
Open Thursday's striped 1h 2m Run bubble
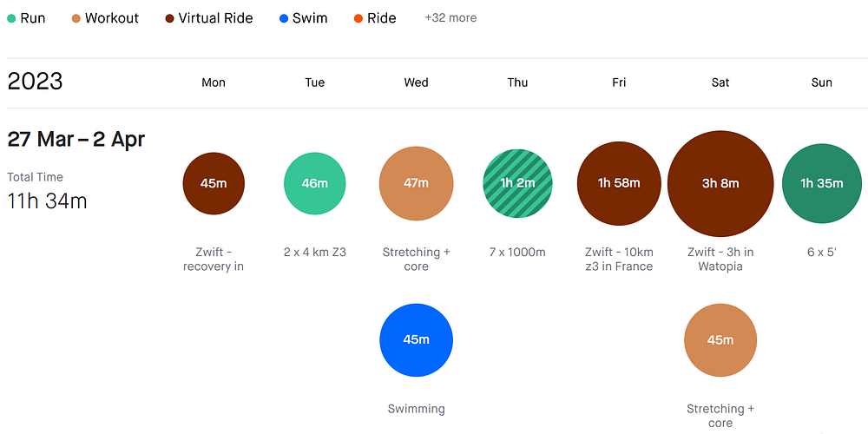pyautogui.click(x=517, y=183)
